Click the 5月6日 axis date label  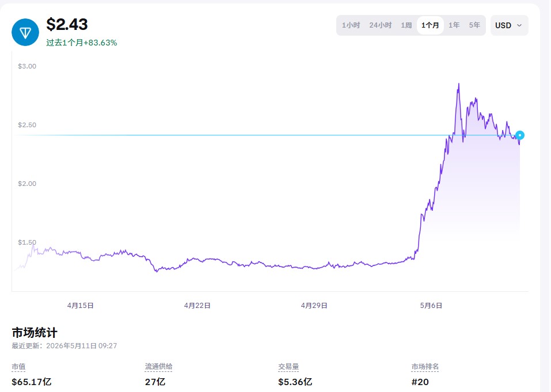point(431,306)
